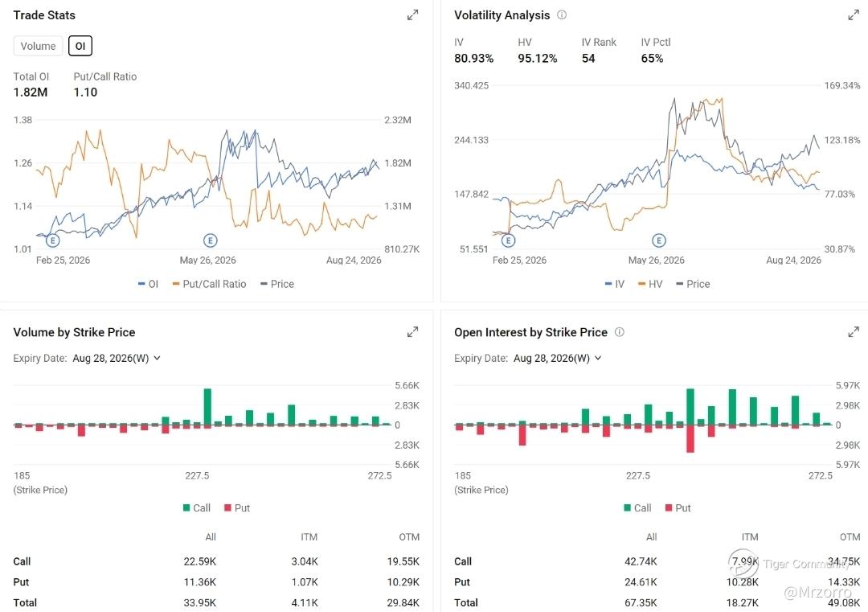868x612 pixels.
Task: Click the tallest call volume bar in Volume chart
Action: click(x=207, y=406)
